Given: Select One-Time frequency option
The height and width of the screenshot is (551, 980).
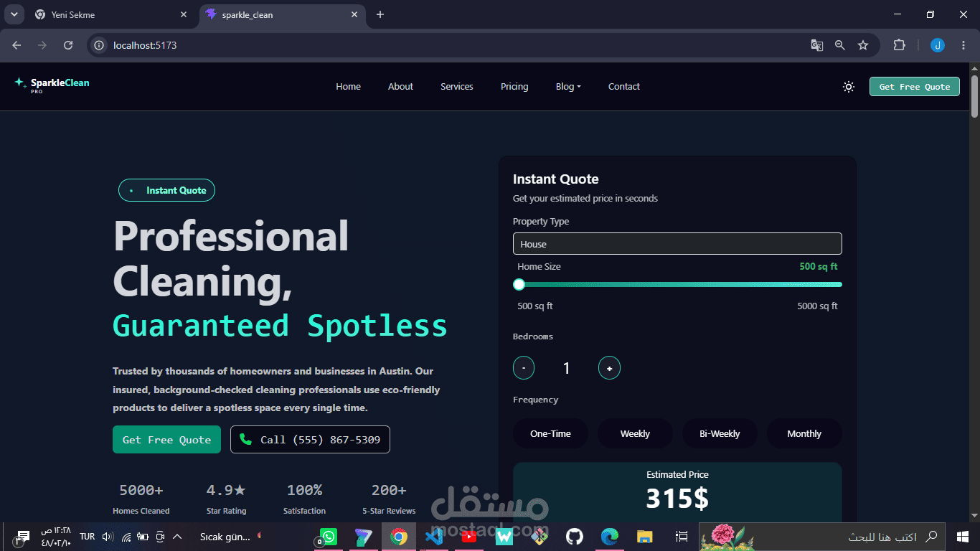Looking at the screenshot, I should click(x=550, y=433).
